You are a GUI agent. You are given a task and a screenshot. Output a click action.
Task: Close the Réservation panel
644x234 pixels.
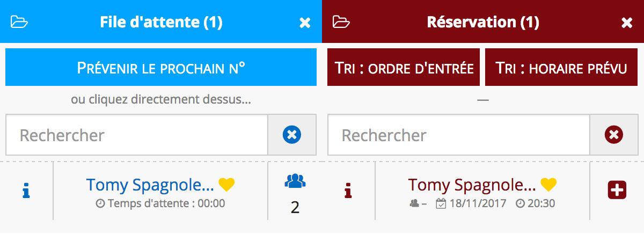pyautogui.click(x=626, y=23)
